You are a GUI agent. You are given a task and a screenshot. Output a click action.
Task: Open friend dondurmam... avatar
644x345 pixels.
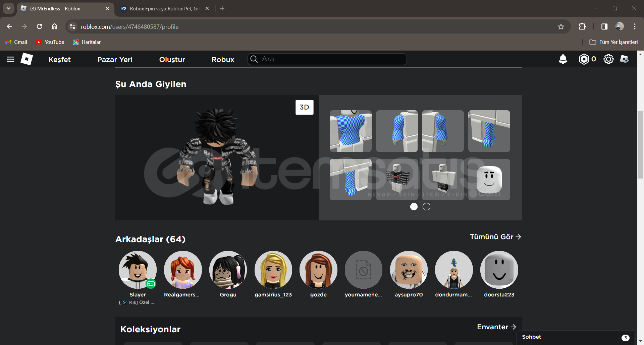454,270
